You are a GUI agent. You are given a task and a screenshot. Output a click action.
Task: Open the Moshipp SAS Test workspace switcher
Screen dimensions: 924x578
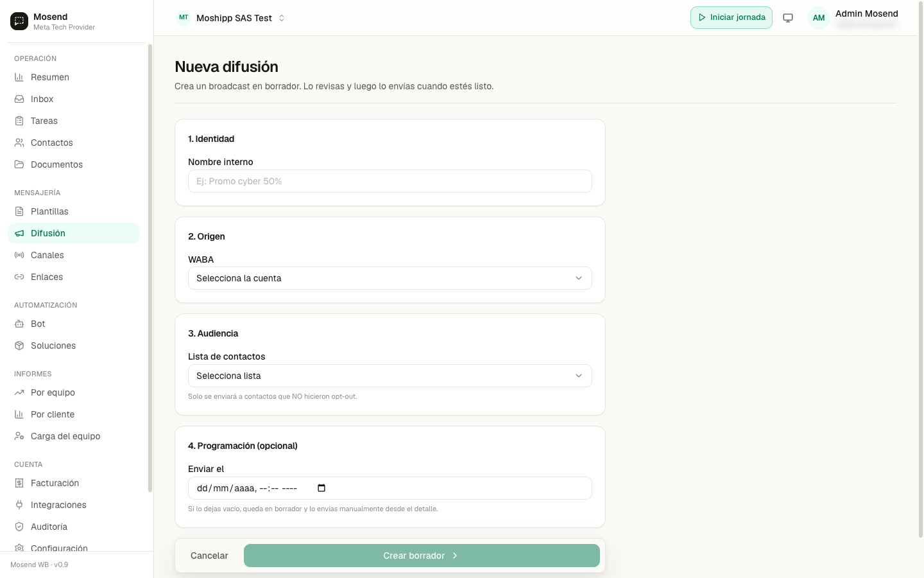(x=231, y=18)
